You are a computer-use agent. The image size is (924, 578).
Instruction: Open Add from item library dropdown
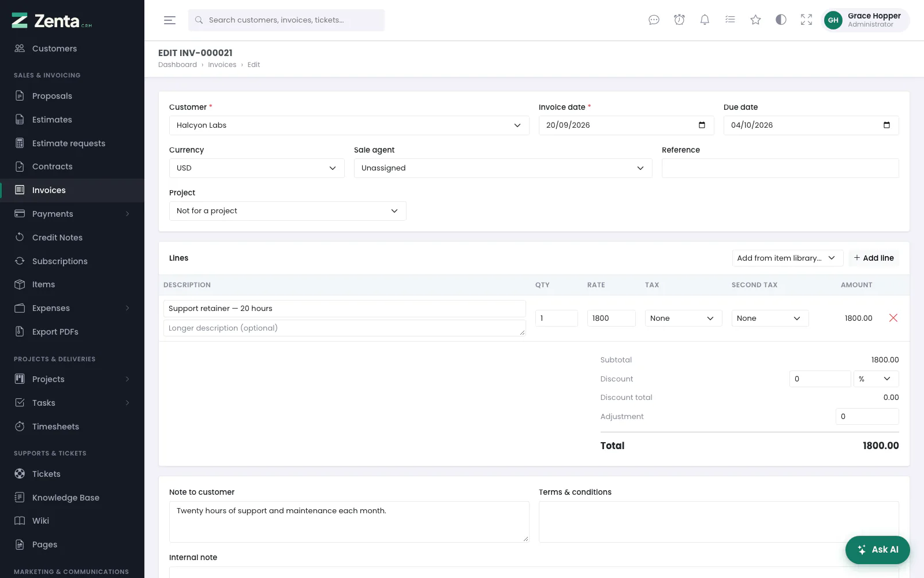pos(787,258)
